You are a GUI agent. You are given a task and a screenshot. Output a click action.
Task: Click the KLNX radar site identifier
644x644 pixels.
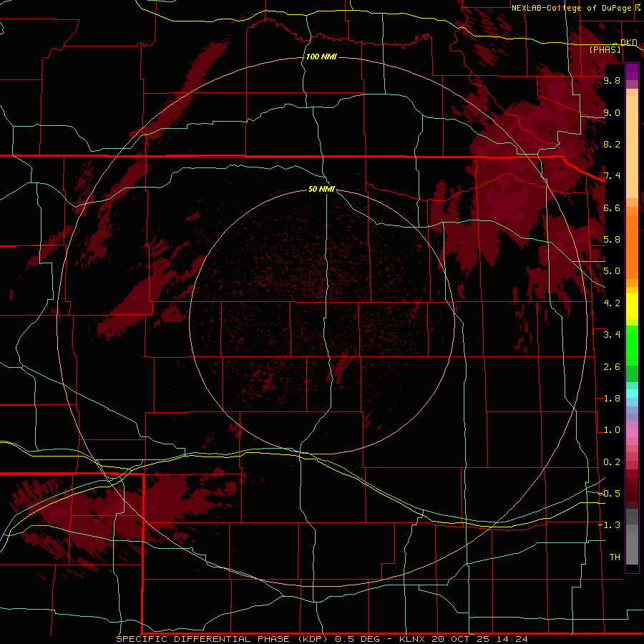(413, 639)
